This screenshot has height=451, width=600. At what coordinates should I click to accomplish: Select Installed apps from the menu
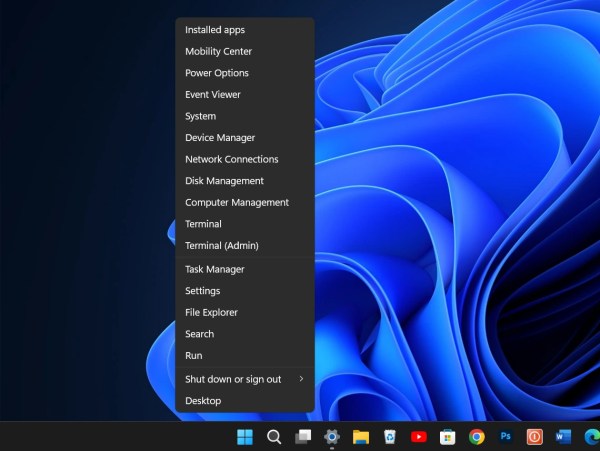(x=215, y=30)
